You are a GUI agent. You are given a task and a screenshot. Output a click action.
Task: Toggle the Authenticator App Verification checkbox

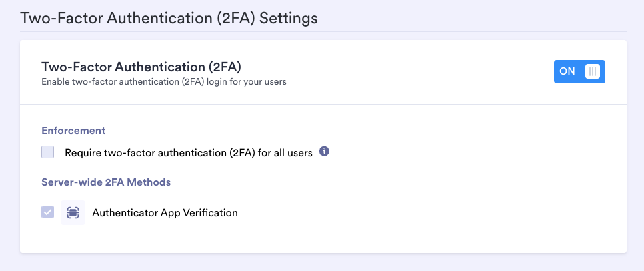coord(47,212)
